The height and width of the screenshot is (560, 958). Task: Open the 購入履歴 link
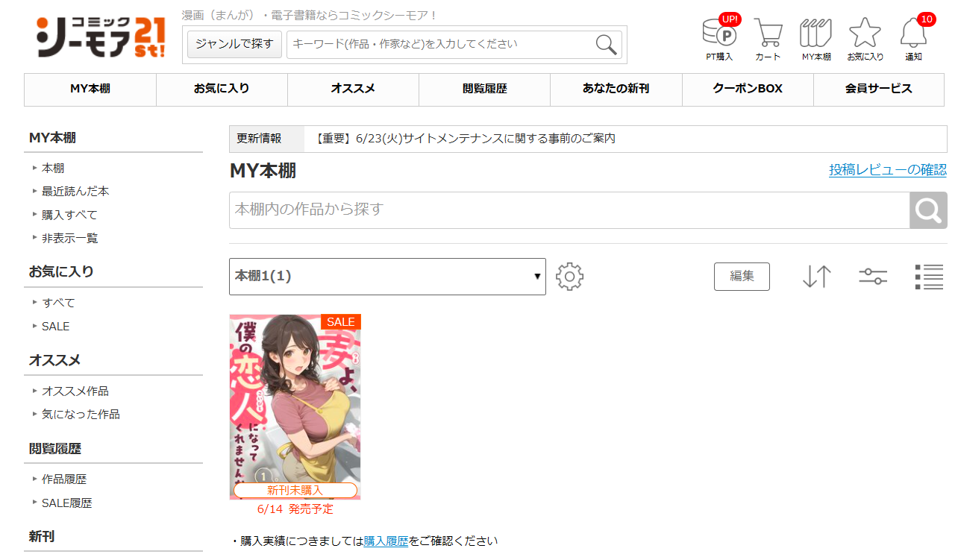pos(386,541)
